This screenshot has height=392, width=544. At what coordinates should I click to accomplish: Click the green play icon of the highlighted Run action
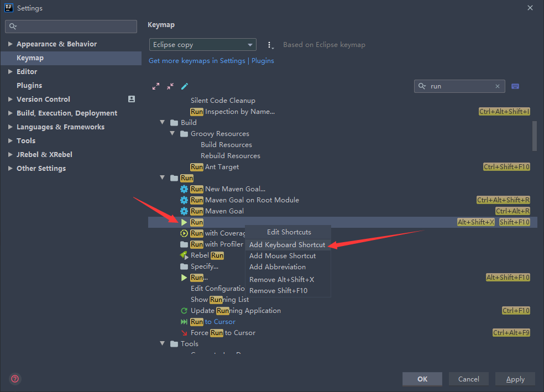[184, 222]
